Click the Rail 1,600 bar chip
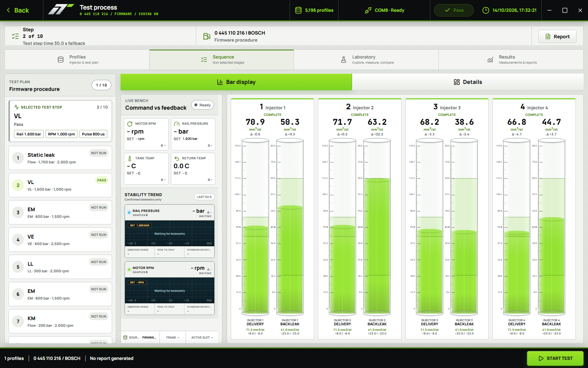This screenshot has width=588, height=368. pyautogui.click(x=29, y=134)
